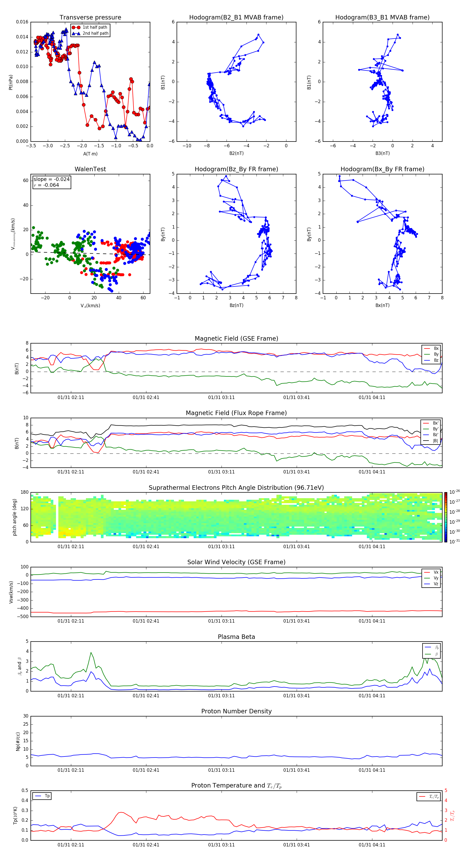Click the 'Bz(nT)' x-axis label

tap(236, 305)
